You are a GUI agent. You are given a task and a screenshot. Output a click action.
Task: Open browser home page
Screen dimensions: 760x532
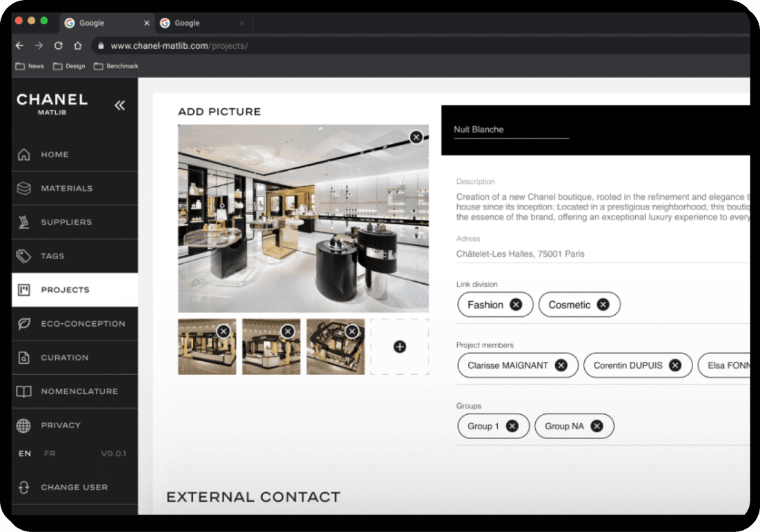tap(77, 45)
